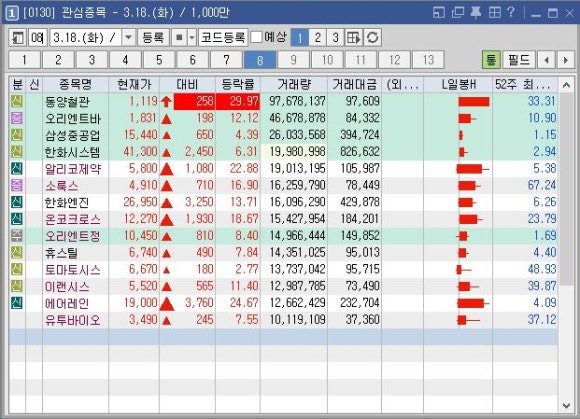Click the duplicate window icon in title bar
The width and height of the screenshot is (580, 419).
[458, 13]
